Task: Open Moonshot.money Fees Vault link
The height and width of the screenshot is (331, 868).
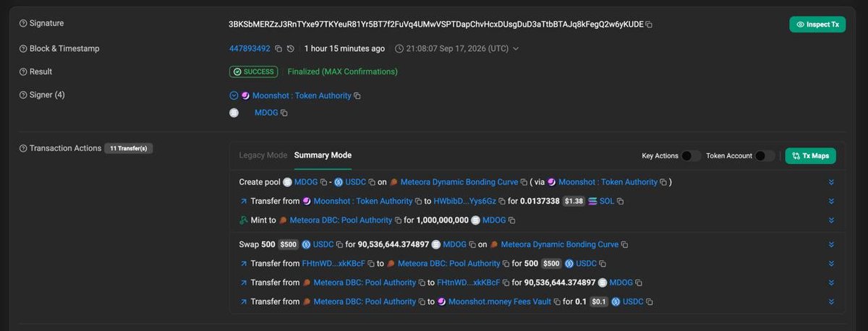Action: (x=500, y=301)
